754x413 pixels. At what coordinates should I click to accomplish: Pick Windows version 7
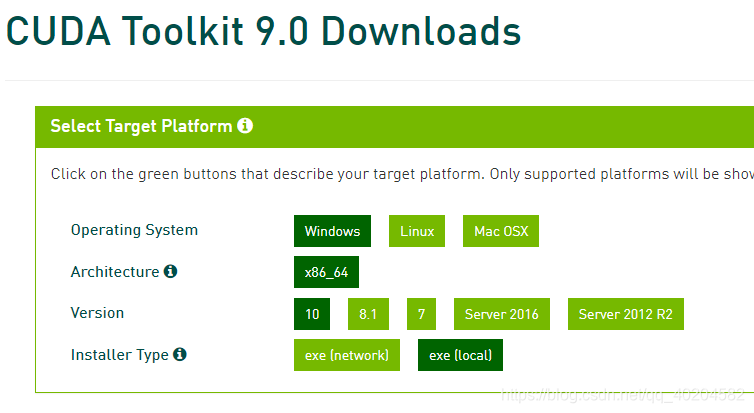421,314
